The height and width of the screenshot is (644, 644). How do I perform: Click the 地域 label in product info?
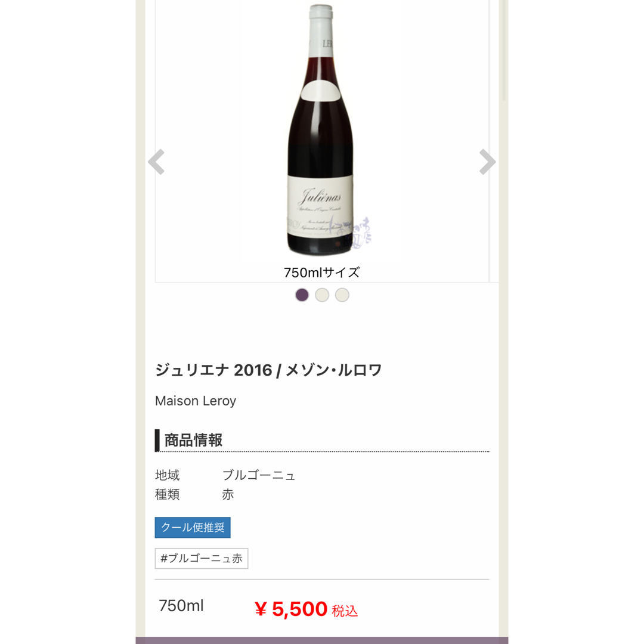167,475
